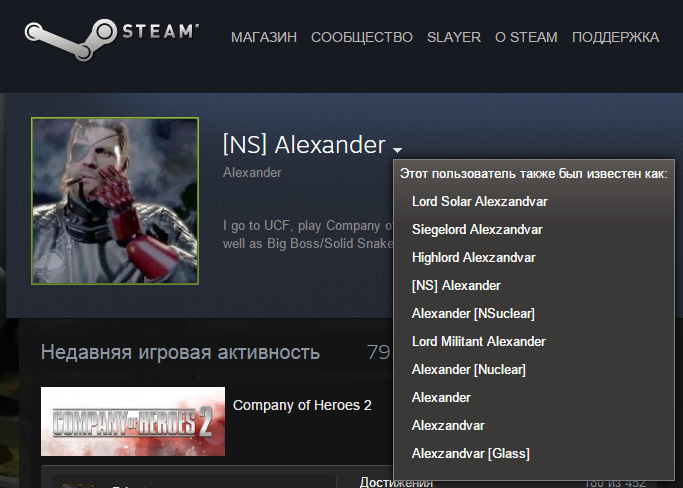Open the МАГАЗИН store menu
Screen dimensions: 683x488
264,37
